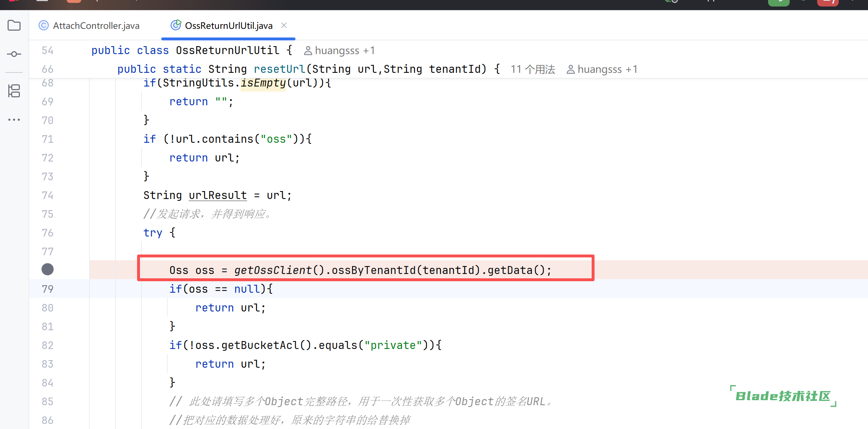This screenshot has width=868, height=429.
Task: Click the huangsss +1 author hint on line 54
Action: pos(345,50)
